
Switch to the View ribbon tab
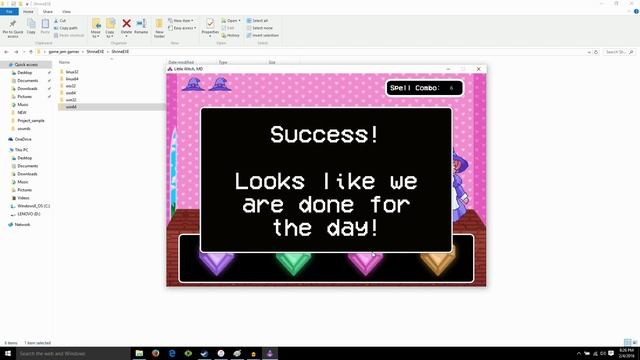66,11
